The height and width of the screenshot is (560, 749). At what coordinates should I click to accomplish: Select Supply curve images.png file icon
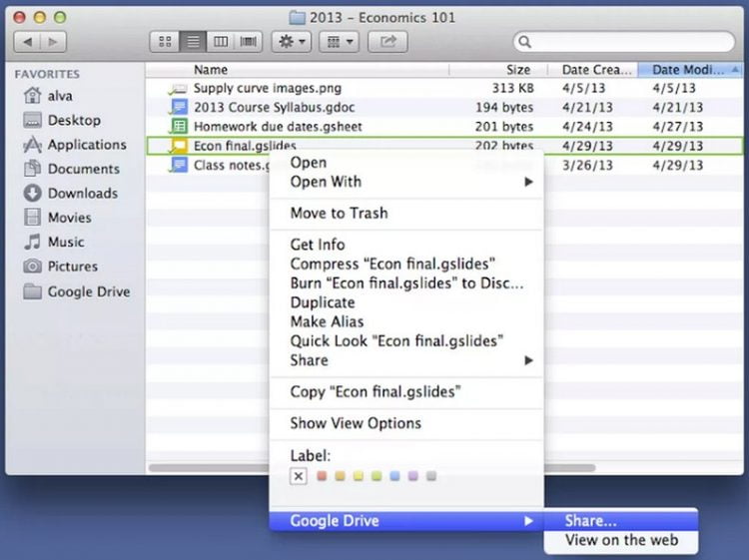(178, 88)
